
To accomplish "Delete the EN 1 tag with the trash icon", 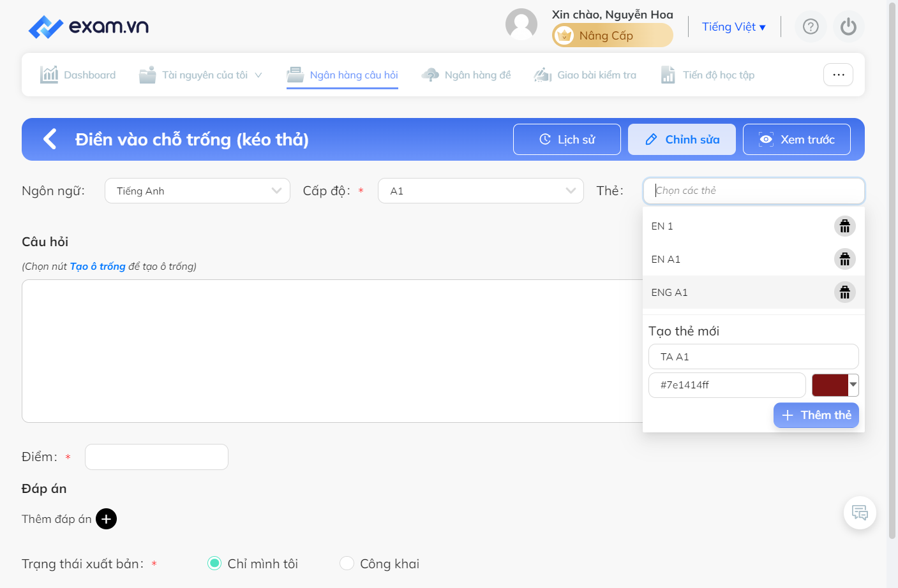I will [844, 226].
